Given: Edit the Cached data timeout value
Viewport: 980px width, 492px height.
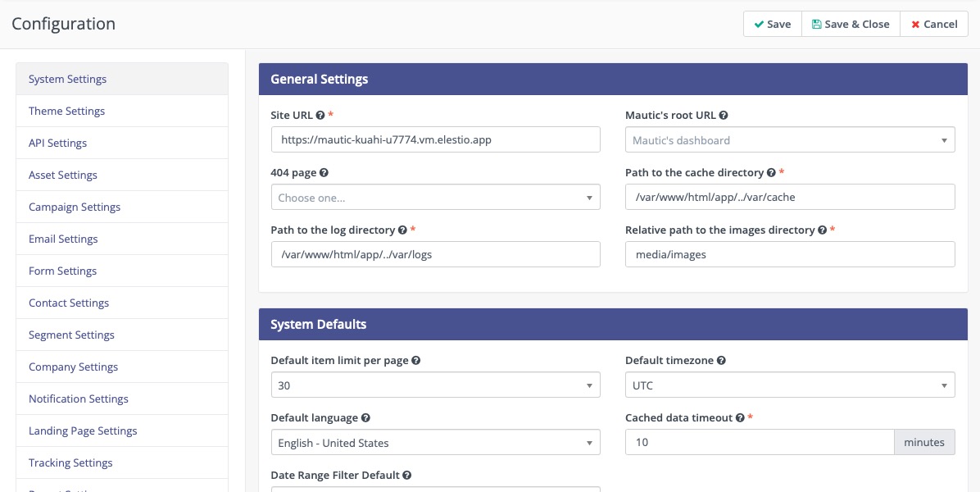Looking at the screenshot, I should [759, 442].
